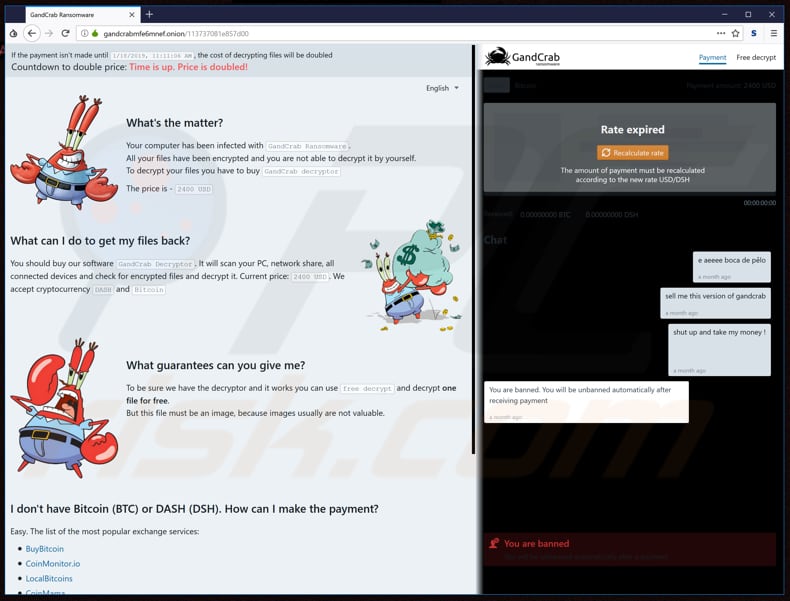Open a new tab with the plus button

(149, 14)
